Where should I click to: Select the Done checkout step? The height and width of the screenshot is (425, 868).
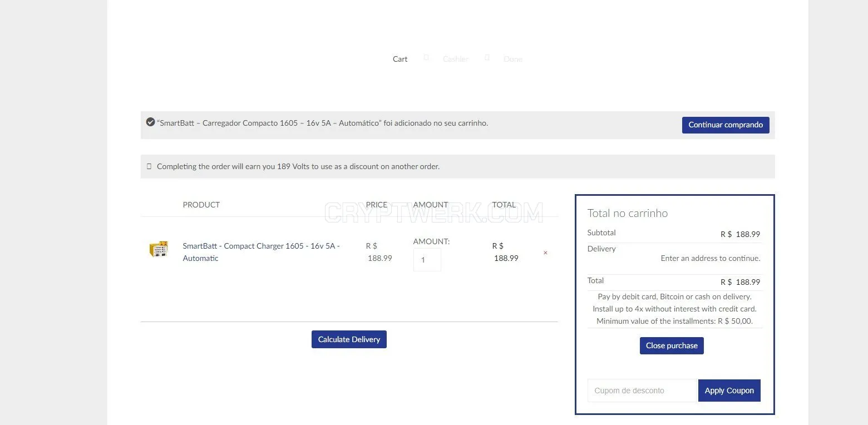(513, 59)
